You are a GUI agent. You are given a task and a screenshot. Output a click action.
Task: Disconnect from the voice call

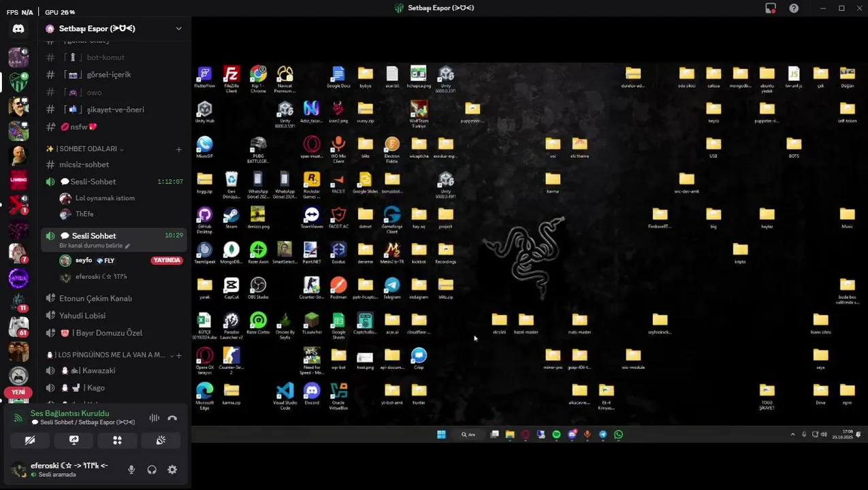pos(172,418)
